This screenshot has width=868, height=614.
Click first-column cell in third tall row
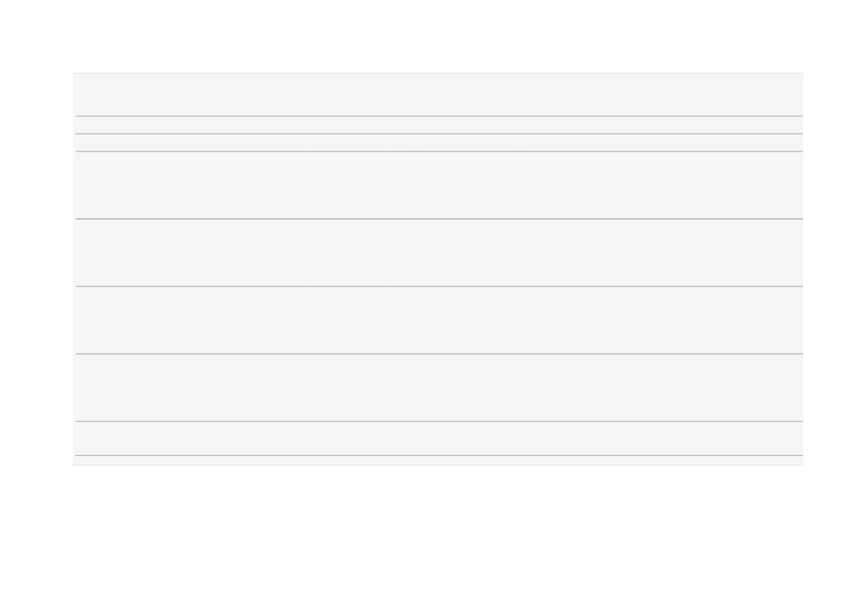pyautogui.click(x=174, y=320)
